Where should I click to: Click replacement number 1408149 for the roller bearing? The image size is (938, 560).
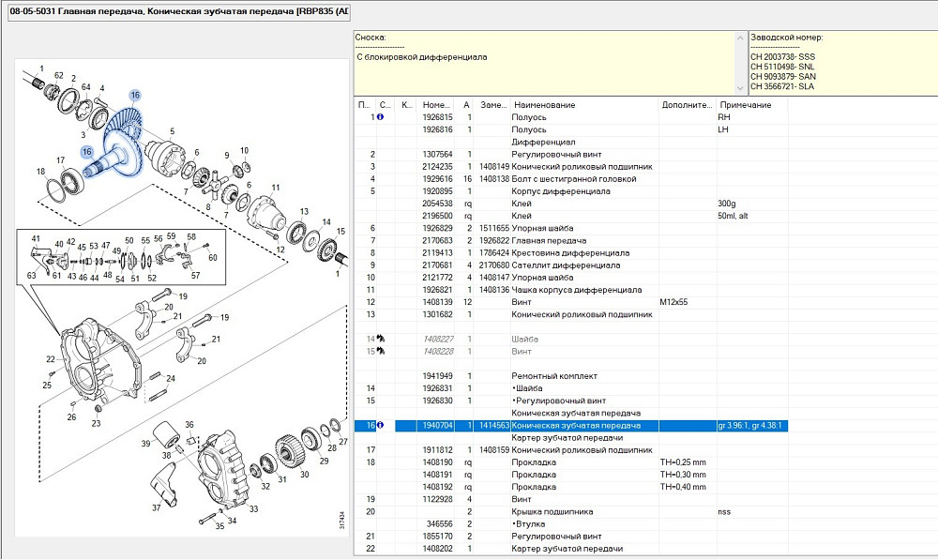pos(493,167)
